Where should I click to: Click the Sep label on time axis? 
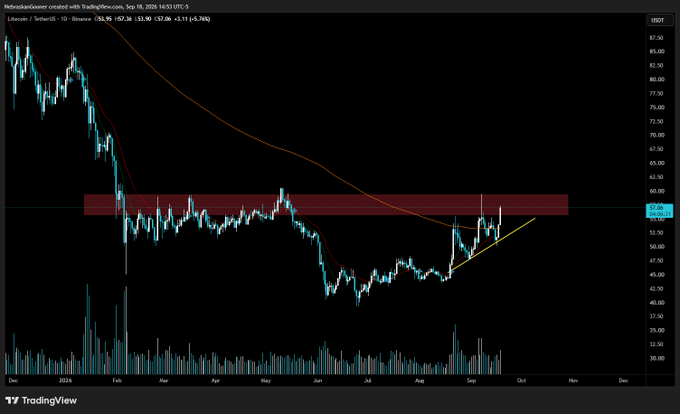(471, 381)
